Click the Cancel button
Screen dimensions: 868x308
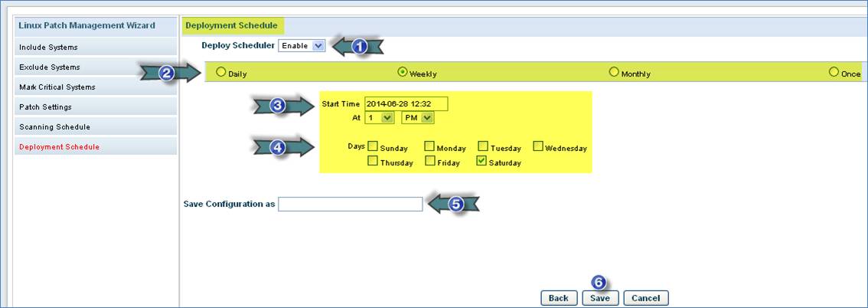click(x=645, y=298)
